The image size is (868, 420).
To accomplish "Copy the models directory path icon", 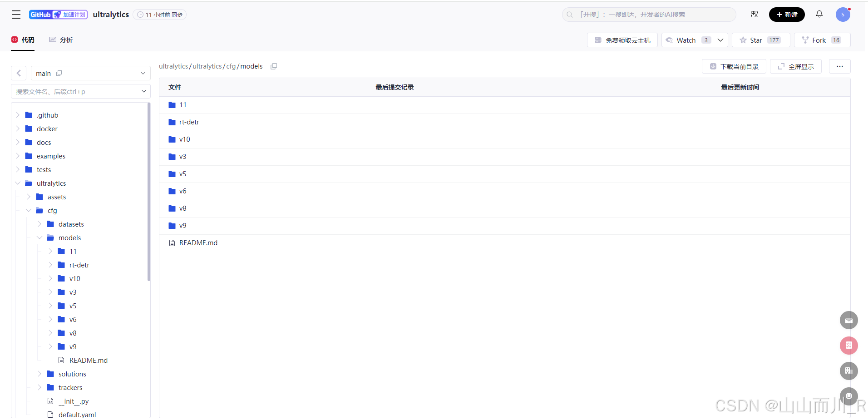I will [x=274, y=66].
